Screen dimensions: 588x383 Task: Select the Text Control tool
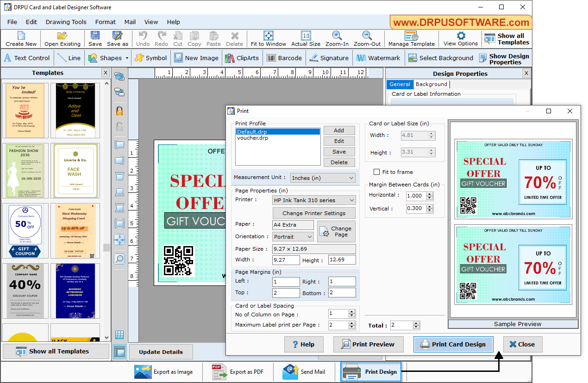[27, 57]
